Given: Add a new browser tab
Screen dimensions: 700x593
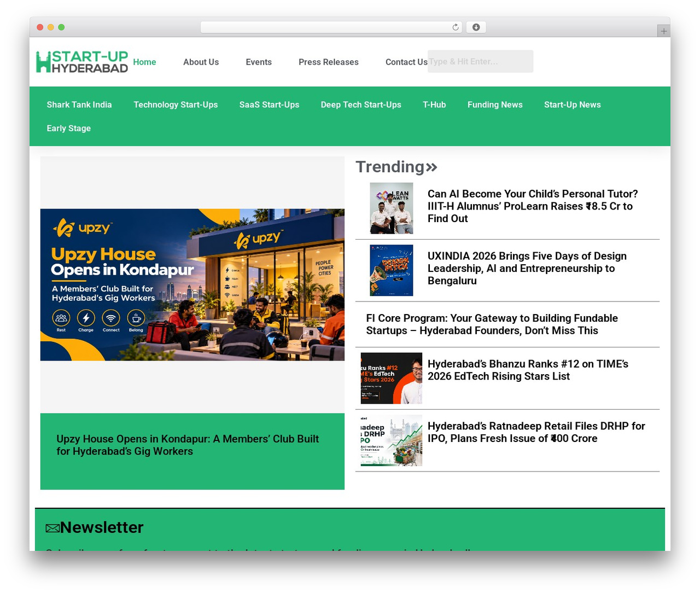Looking at the screenshot, I should pos(663,31).
